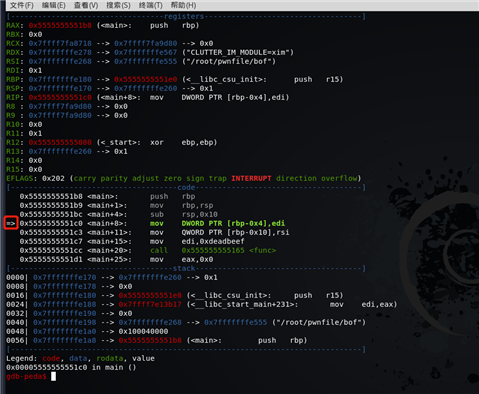Click the INTERRUPT flag in EFLAGS
This screenshot has width=479, height=394.
click(x=251, y=179)
